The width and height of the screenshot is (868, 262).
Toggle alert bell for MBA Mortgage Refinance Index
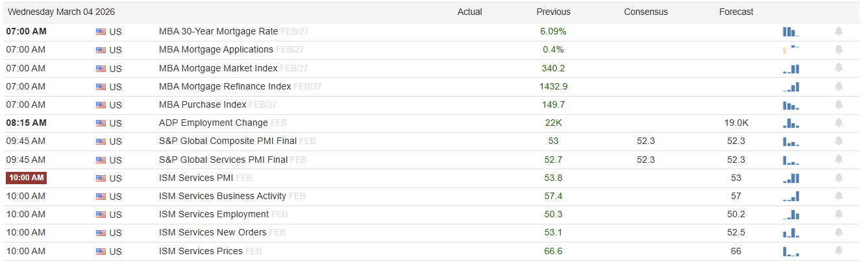coord(839,86)
